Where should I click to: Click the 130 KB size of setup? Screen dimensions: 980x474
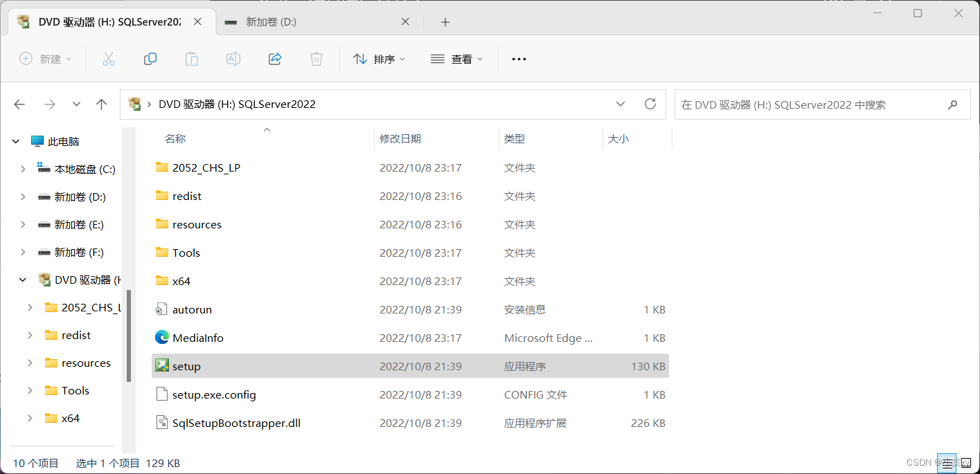648,366
